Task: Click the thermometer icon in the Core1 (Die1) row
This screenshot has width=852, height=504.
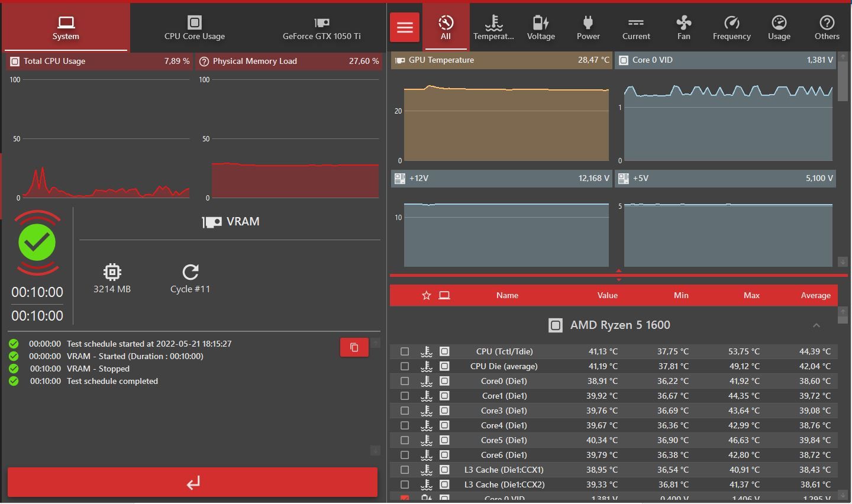Action: pos(426,396)
